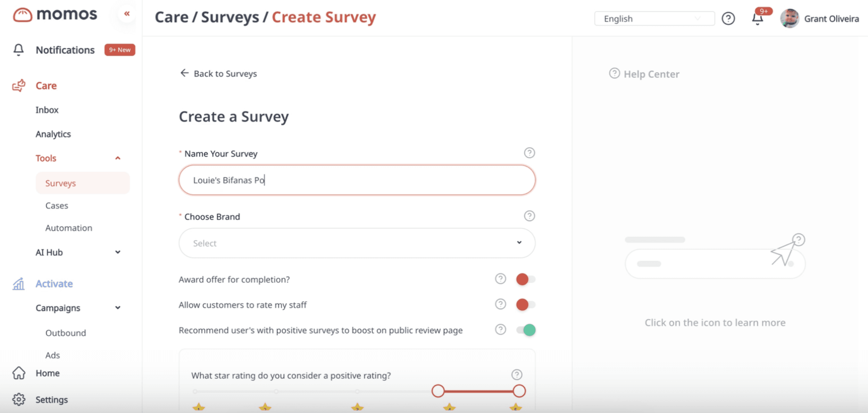Enable Award offer for completion toggle
868x413 pixels.
pos(525,279)
